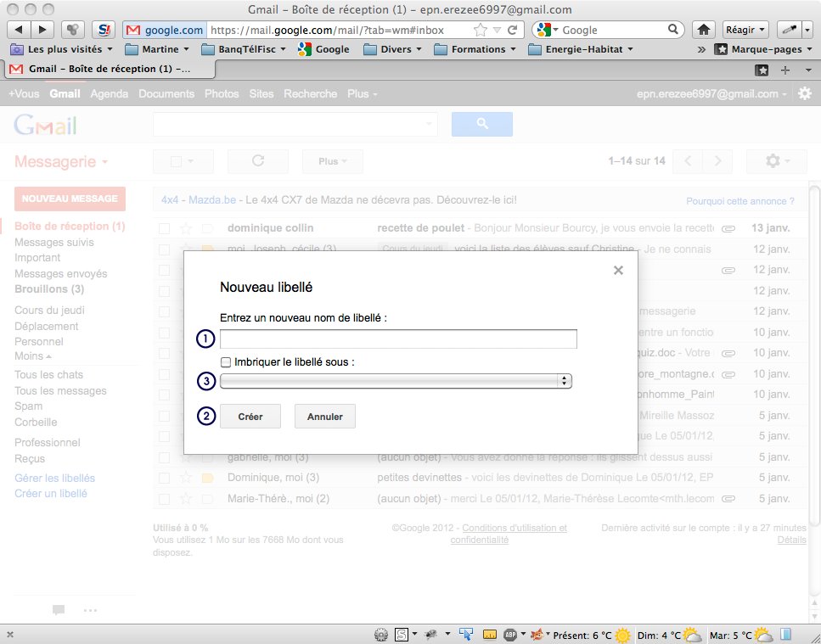
Task: Star the petites devinettes email from Dominique
Action: coord(186,478)
